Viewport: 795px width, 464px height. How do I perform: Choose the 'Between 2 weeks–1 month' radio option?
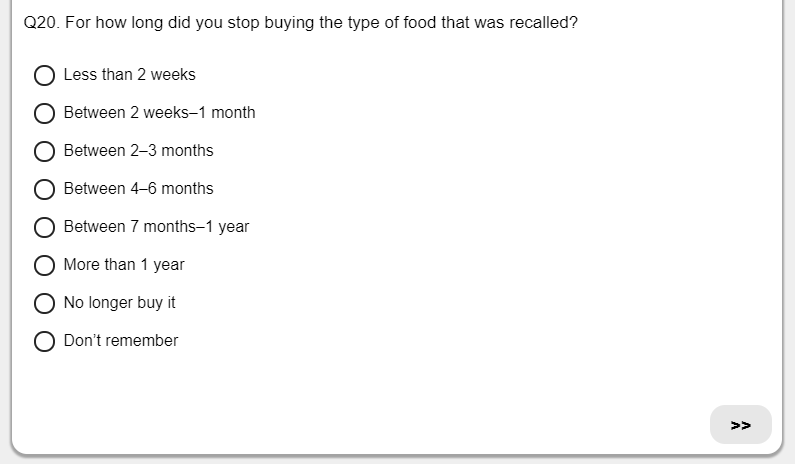coord(44,113)
